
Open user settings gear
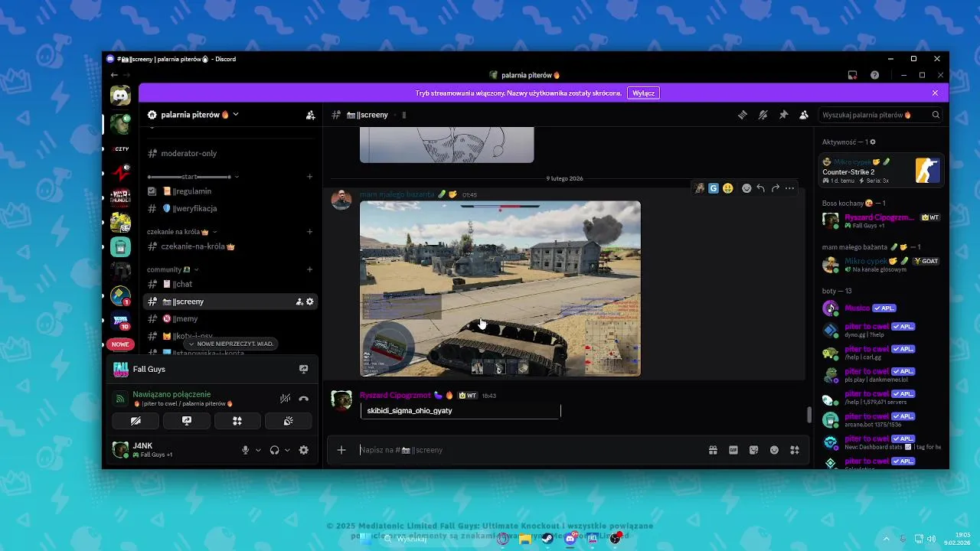tap(303, 450)
